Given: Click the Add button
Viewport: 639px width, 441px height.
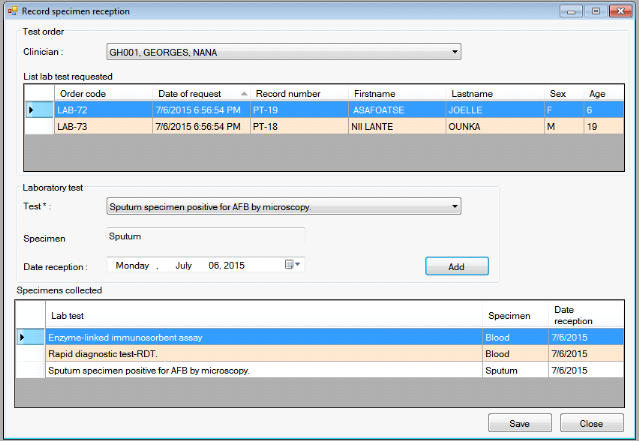Looking at the screenshot, I should [x=457, y=266].
